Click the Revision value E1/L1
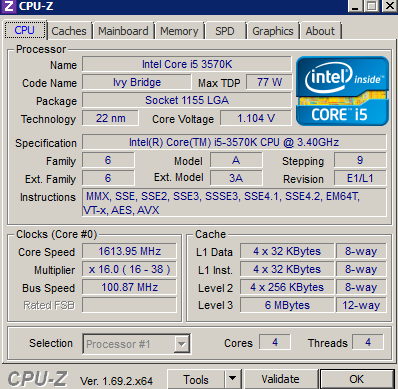The width and height of the screenshot is (398, 389). click(360, 178)
